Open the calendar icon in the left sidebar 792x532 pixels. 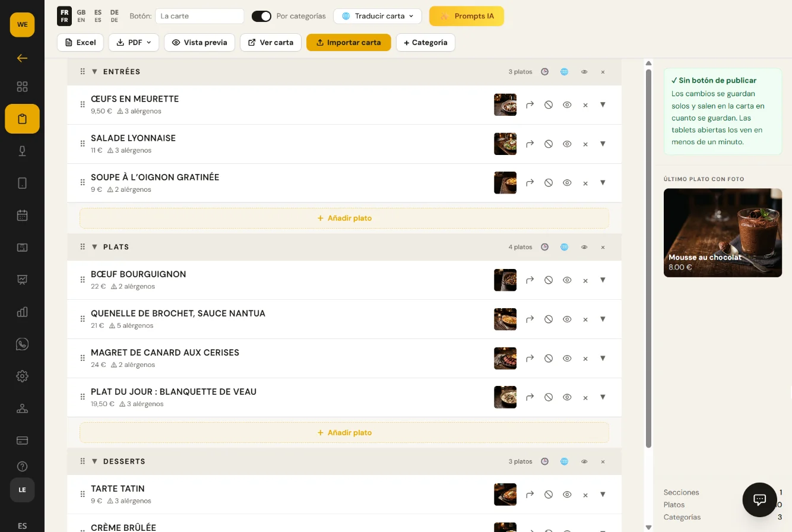coord(23,216)
